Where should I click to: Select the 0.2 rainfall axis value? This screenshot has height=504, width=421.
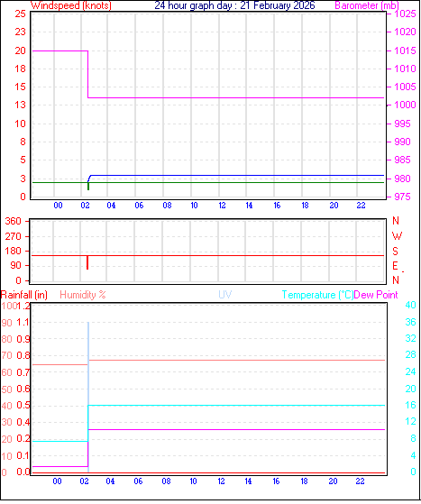(x=23, y=439)
